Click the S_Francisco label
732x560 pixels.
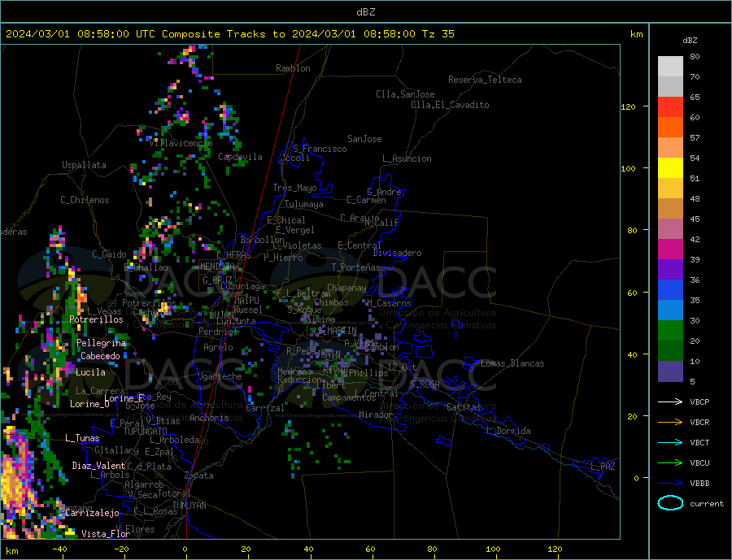320,149
